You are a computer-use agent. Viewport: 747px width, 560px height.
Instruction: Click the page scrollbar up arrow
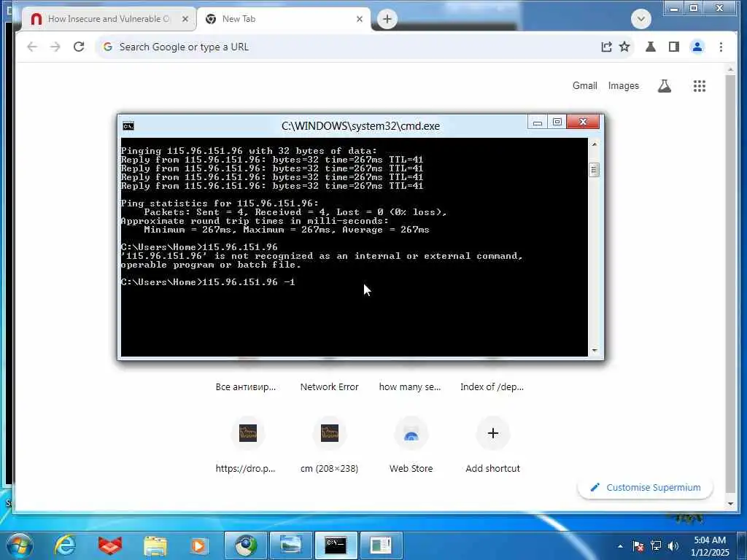point(730,71)
